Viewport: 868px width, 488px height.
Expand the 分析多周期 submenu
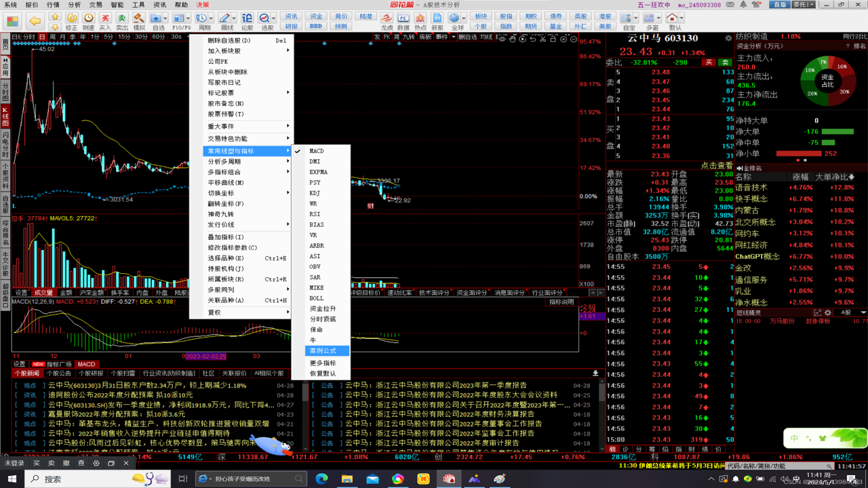(x=247, y=162)
